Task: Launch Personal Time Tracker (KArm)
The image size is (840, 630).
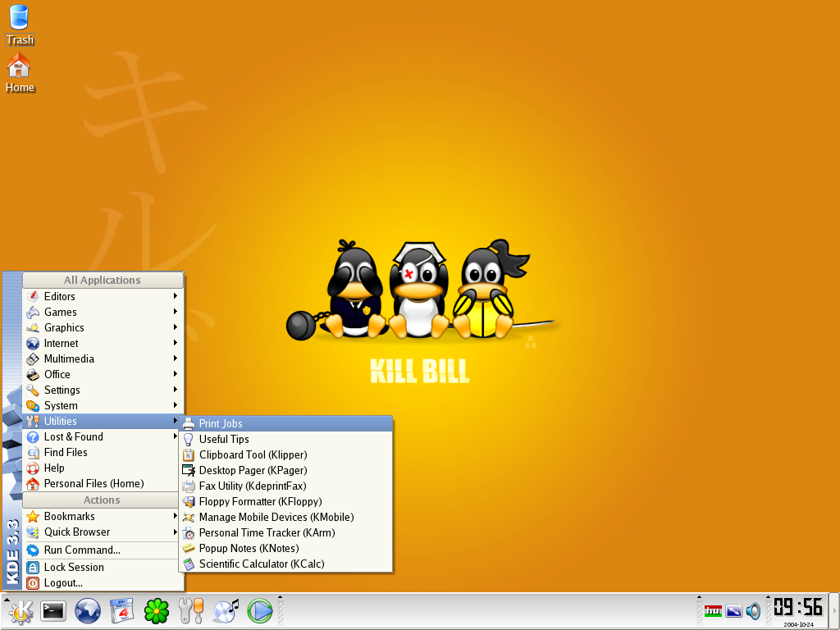Action: [x=286, y=532]
